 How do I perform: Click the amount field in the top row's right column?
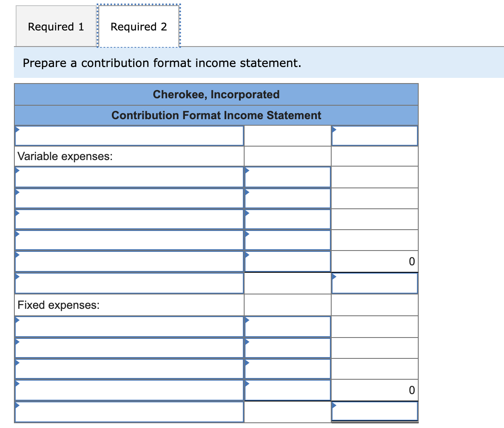[374, 136]
